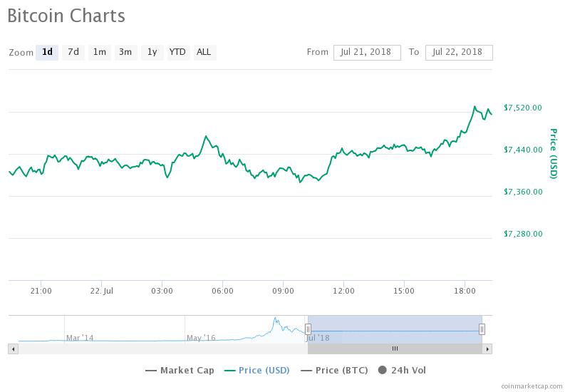This screenshot has height=392, width=570.
Task: Switch zoom to 7d
Action: [x=73, y=52]
